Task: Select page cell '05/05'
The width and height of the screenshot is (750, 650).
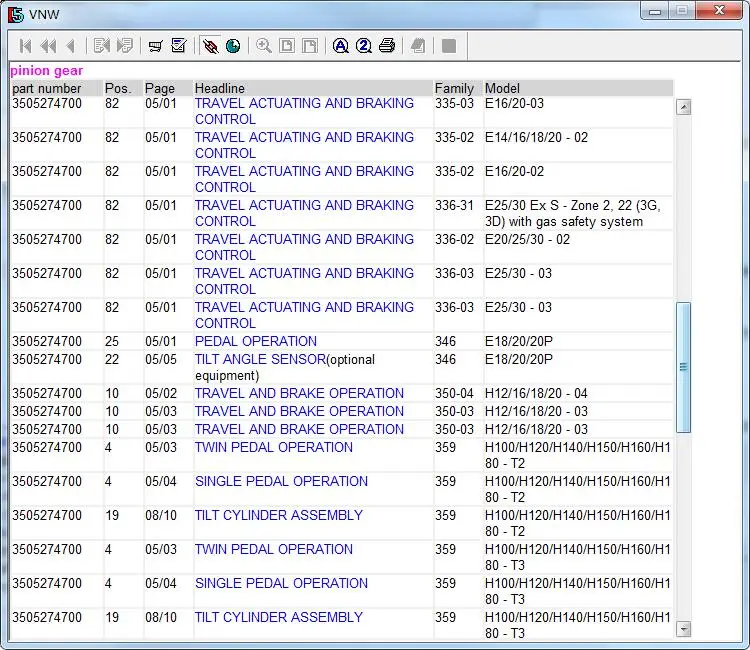Action: 161,359
